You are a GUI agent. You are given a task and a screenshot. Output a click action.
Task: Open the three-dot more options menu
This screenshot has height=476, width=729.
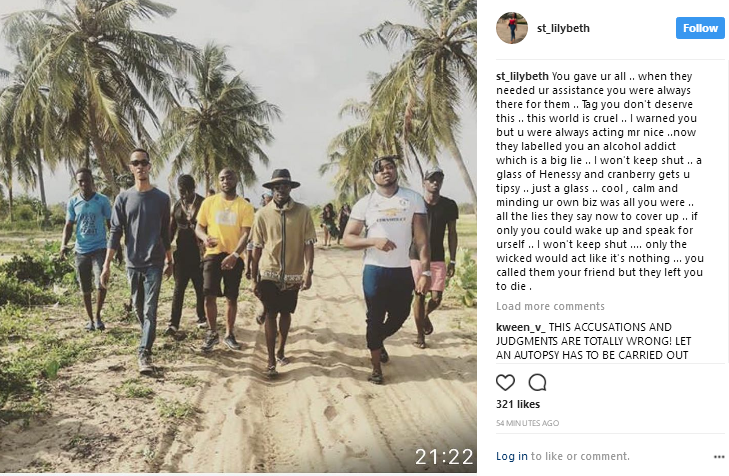718,456
